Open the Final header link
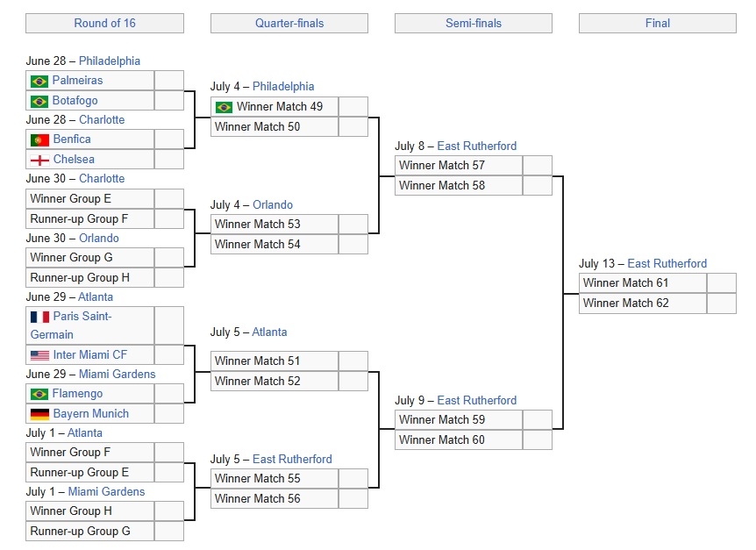756x550 pixels. (657, 23)
